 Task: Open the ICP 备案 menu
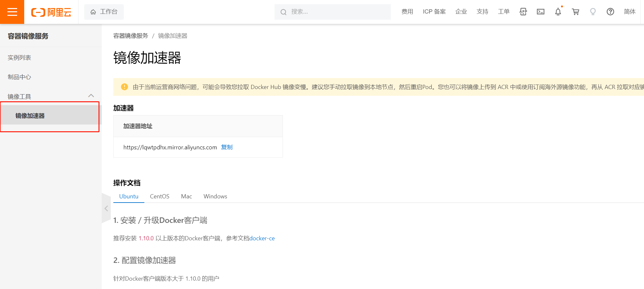pyautogui.click(x=434, y=12)
